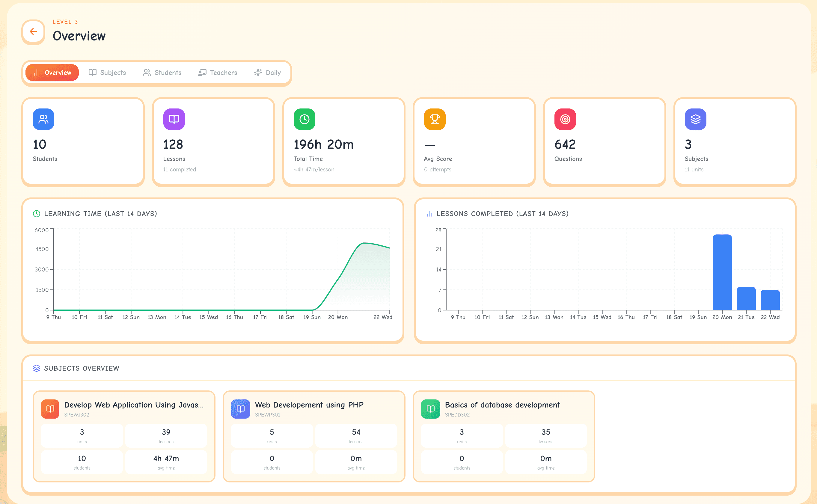Click the 39 lessons stat
Image resolution: width=817 pixels, height=504 pixels.
pyautogui.click(x=166, y=436)
